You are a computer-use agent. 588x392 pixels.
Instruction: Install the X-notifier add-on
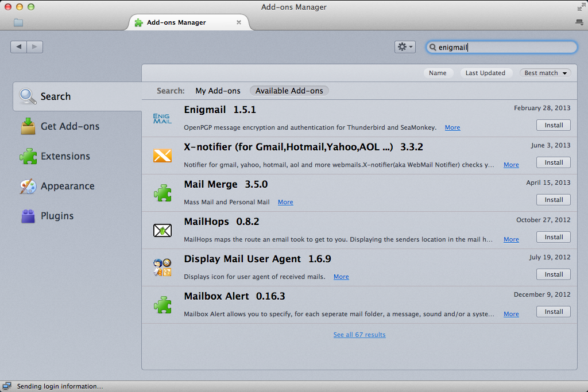(x=554, y=162)
